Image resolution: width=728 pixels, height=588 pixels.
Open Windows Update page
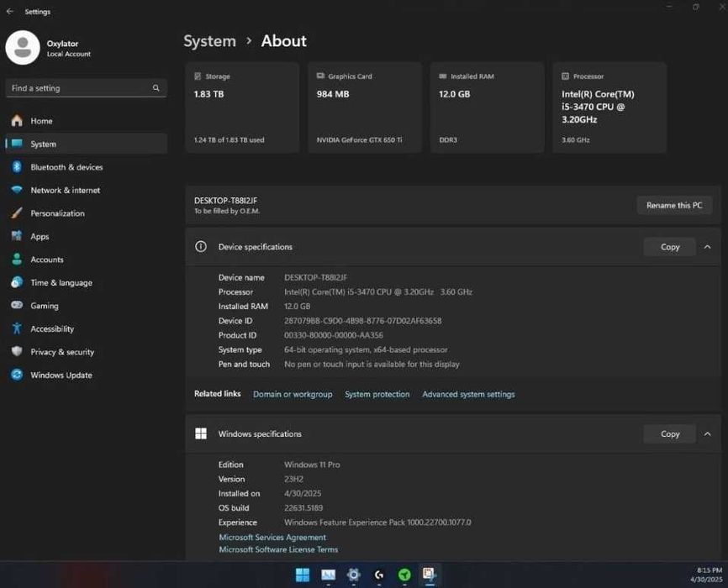[x=61, y=375]
